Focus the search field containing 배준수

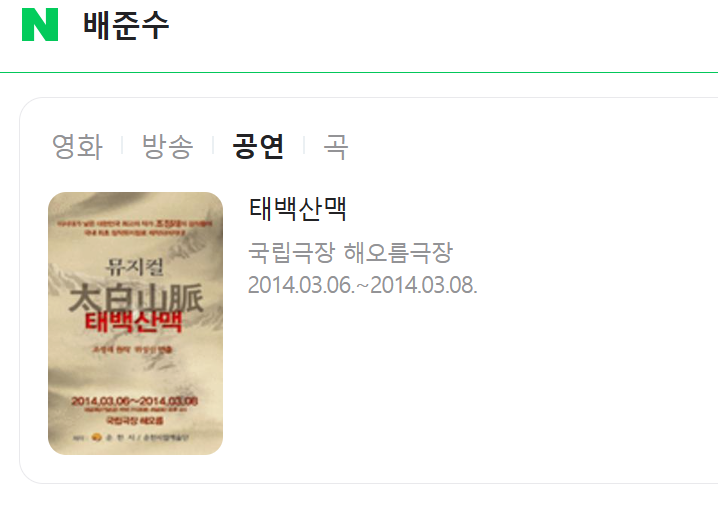pos(394,25)
